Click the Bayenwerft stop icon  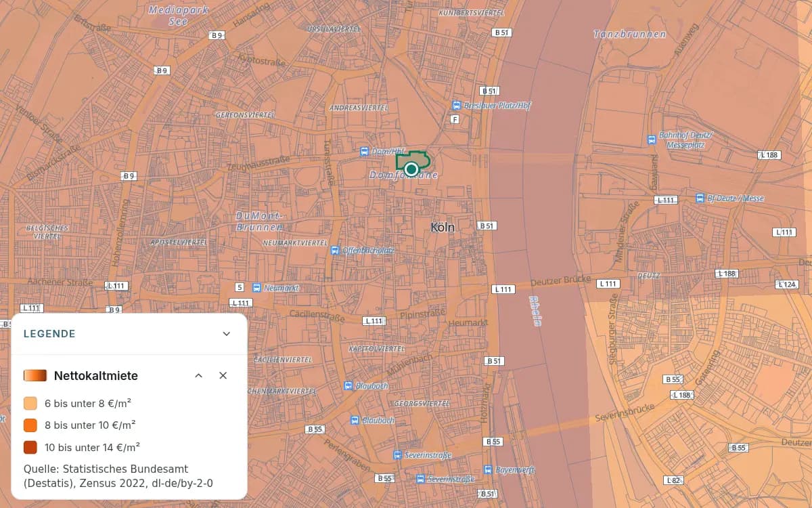coord(488,469)
